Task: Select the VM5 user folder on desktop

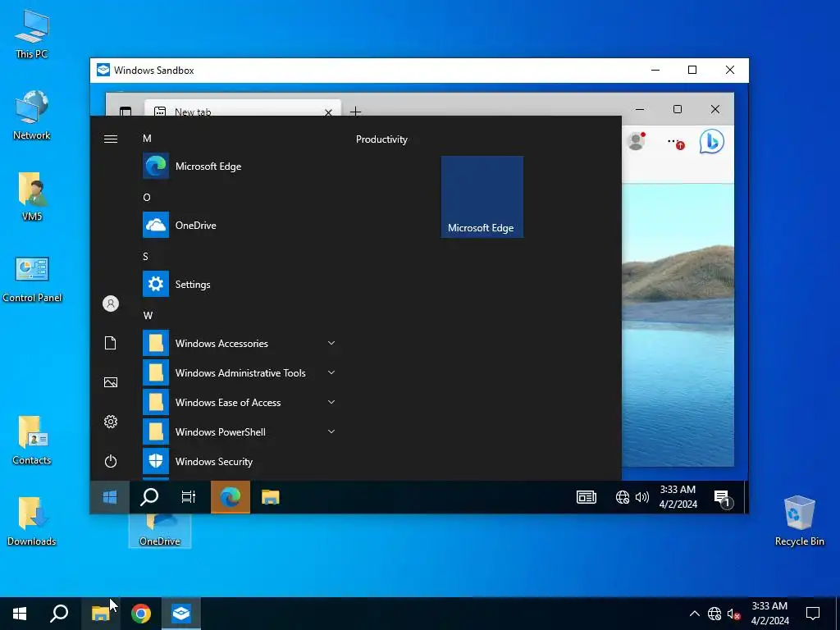Action: click(32, 197)
